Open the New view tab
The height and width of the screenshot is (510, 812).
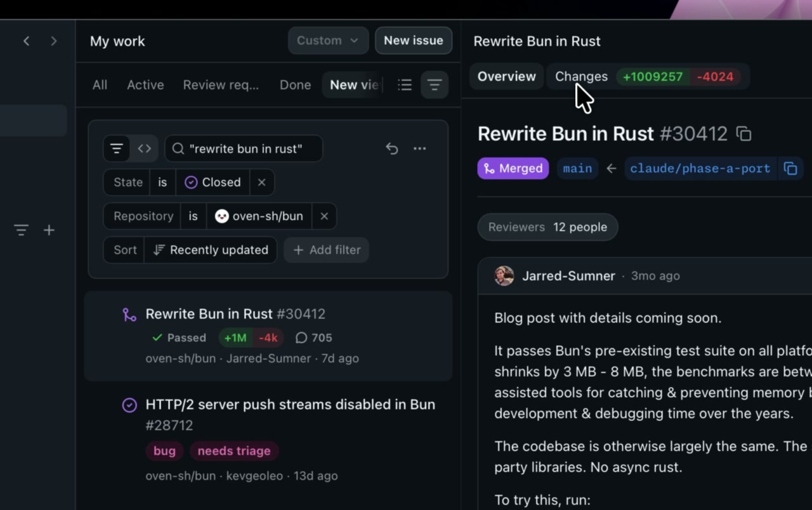354,85
